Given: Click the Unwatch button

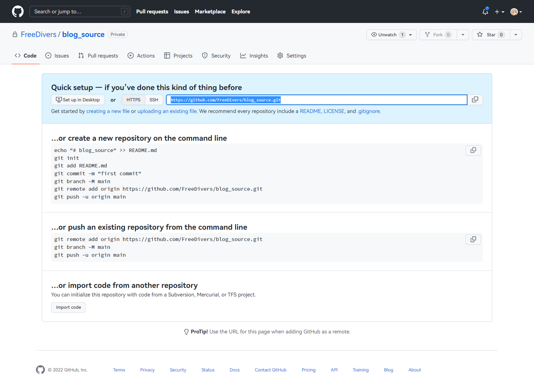Looking at the screenshot, I should point(391,35).
